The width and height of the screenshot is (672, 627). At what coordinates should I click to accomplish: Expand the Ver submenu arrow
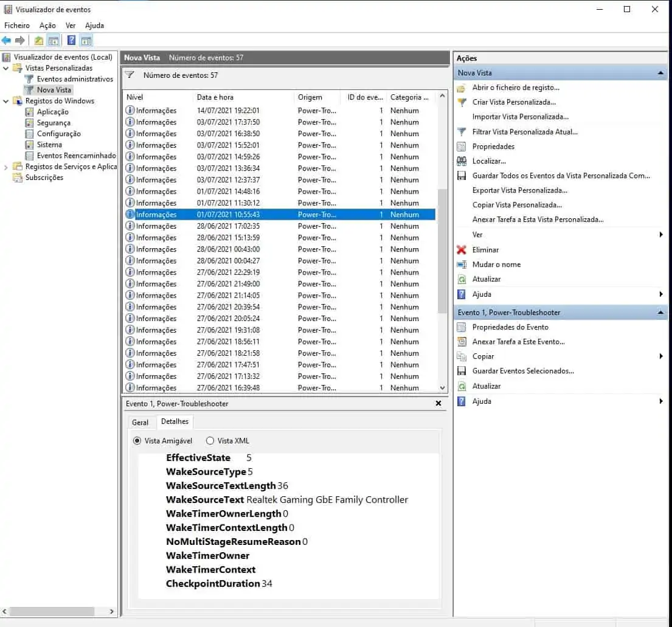point(660,235)
